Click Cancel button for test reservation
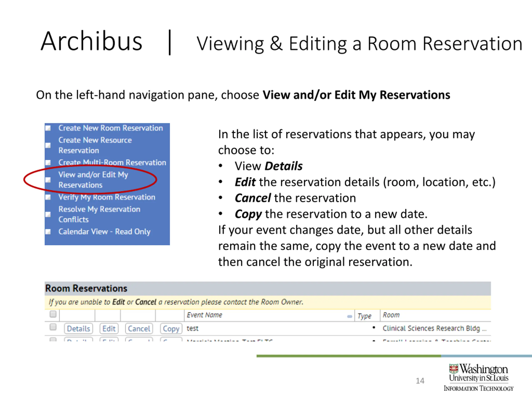The width and height of the screenshot is (532, 399). (x=139, y=329)
